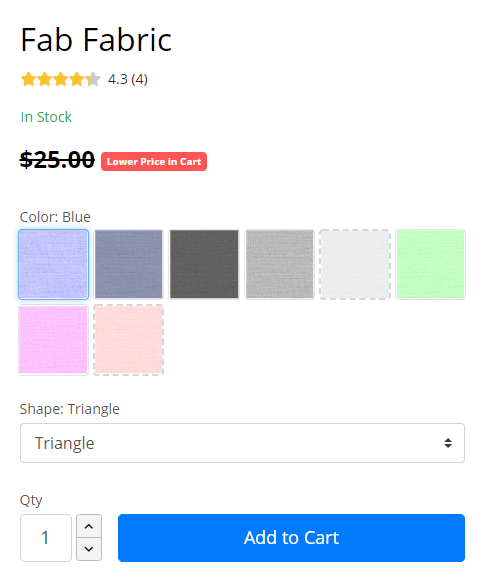Decrease quantity with the down chevron
This screenshot has height=582, width=485.
[89, 549]
